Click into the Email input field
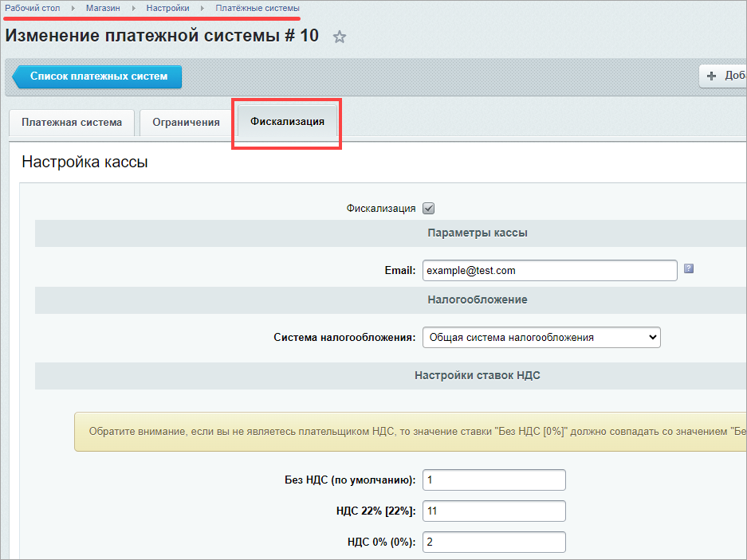Image resolution: width=747 pixels, height=560 pixels. coord(549,271)
